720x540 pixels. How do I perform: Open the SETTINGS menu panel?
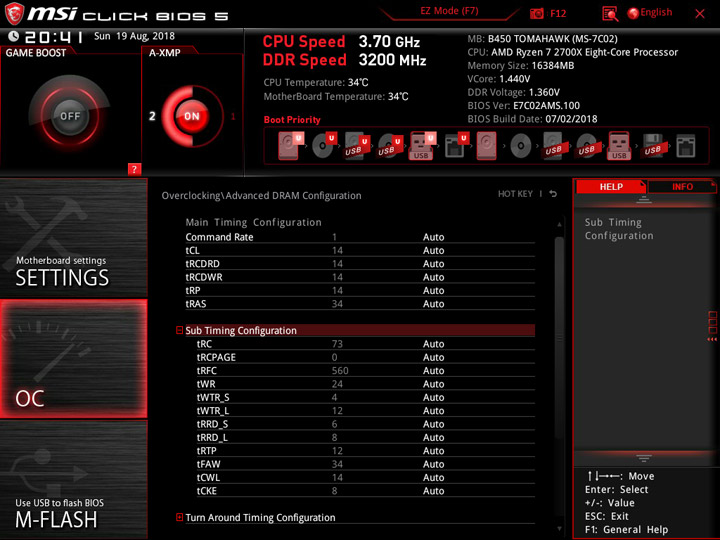tap(73, 238)
